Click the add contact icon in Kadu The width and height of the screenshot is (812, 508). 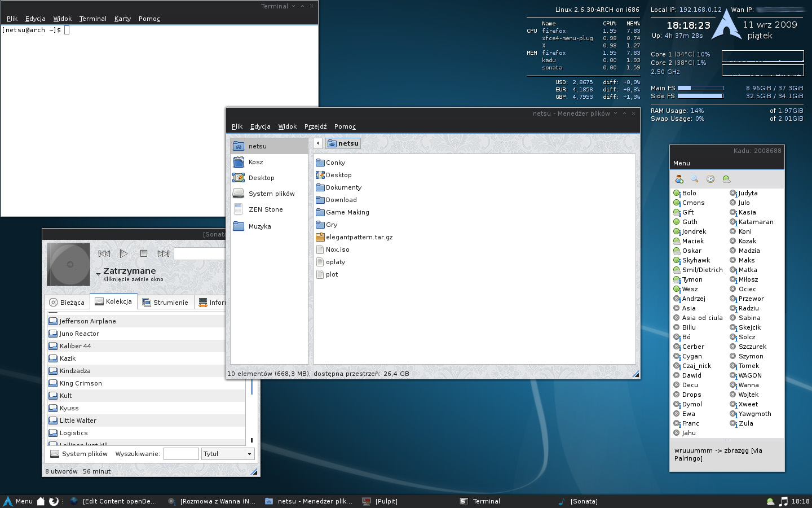click(x=679, y=179)
